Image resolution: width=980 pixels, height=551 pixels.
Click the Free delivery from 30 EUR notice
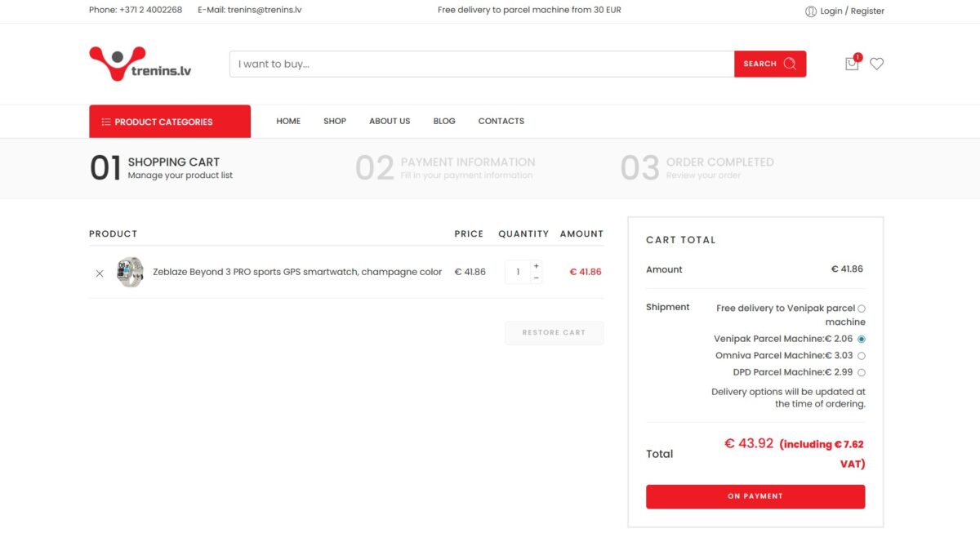[x=529, y=10]
